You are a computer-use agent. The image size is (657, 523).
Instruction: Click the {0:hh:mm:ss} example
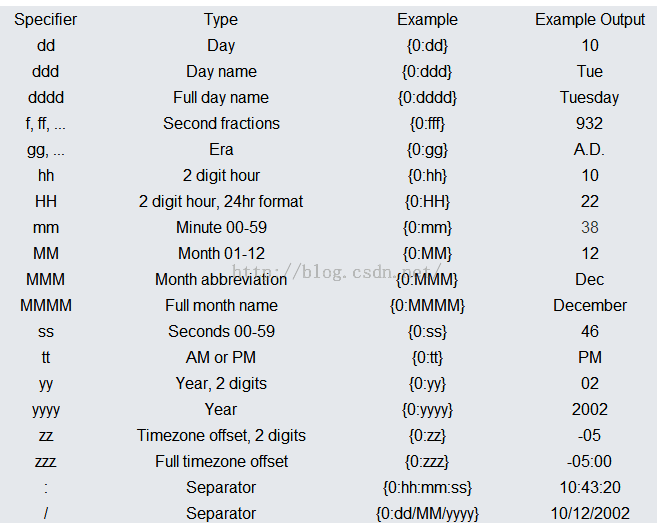(x=427, y=487)
